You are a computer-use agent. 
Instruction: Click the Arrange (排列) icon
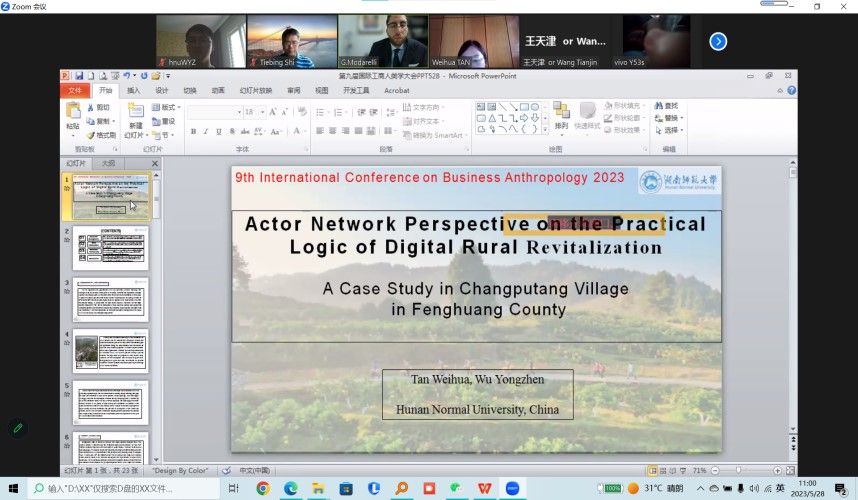561,113
